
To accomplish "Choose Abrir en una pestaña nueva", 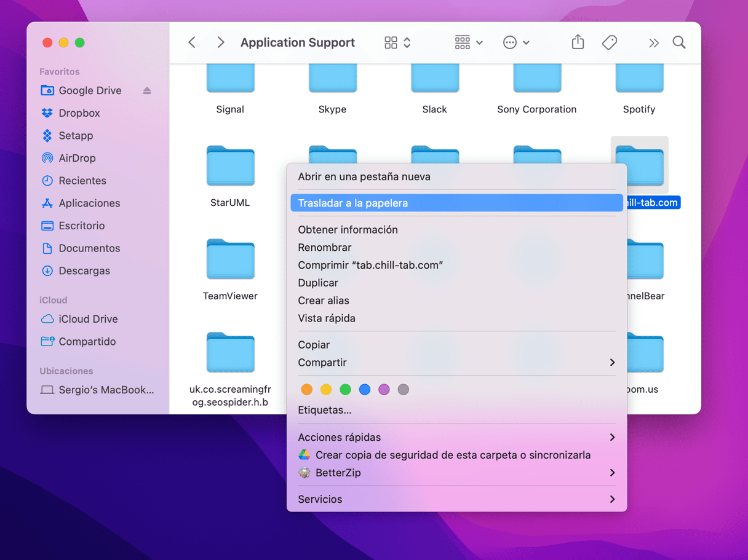I will pos(457,177).
